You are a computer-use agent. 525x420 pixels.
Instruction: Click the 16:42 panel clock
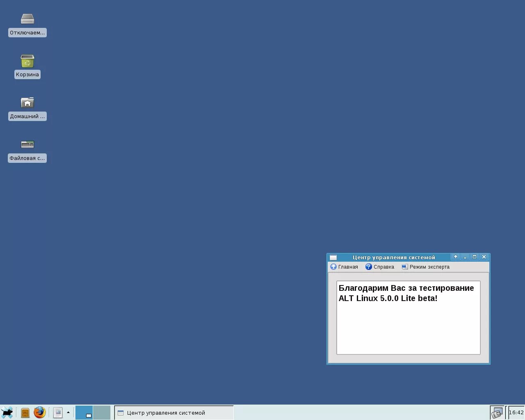click(x=516, y=413)
